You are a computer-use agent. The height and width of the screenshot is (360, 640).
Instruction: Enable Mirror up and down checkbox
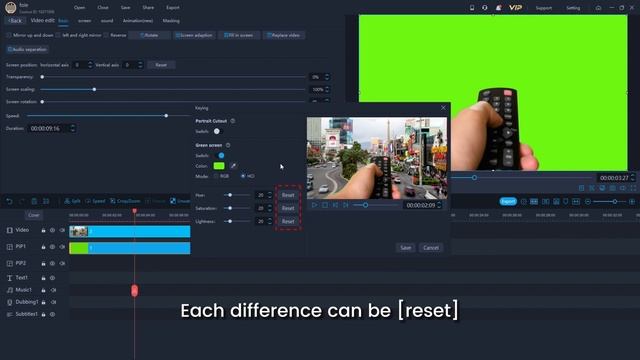(x=9, y=36)
